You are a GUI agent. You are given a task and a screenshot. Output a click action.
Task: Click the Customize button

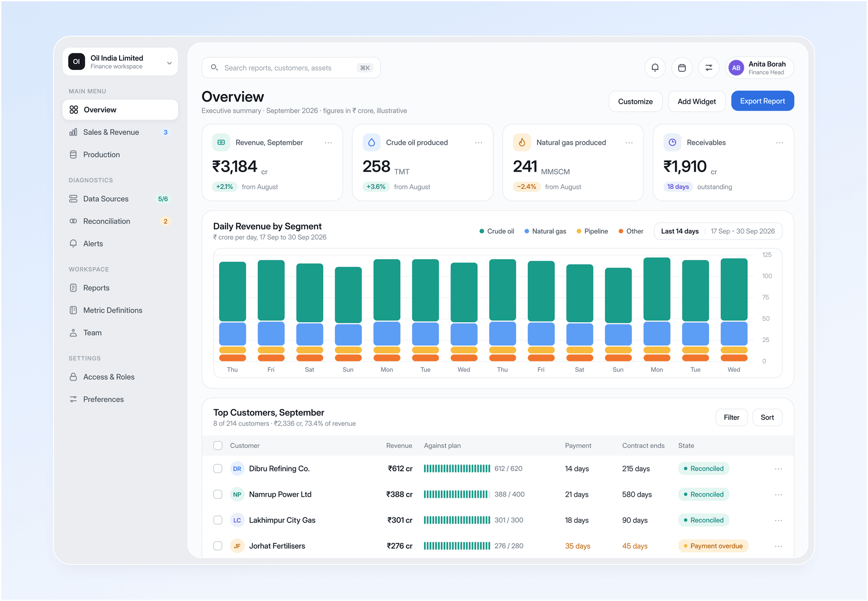635,101
